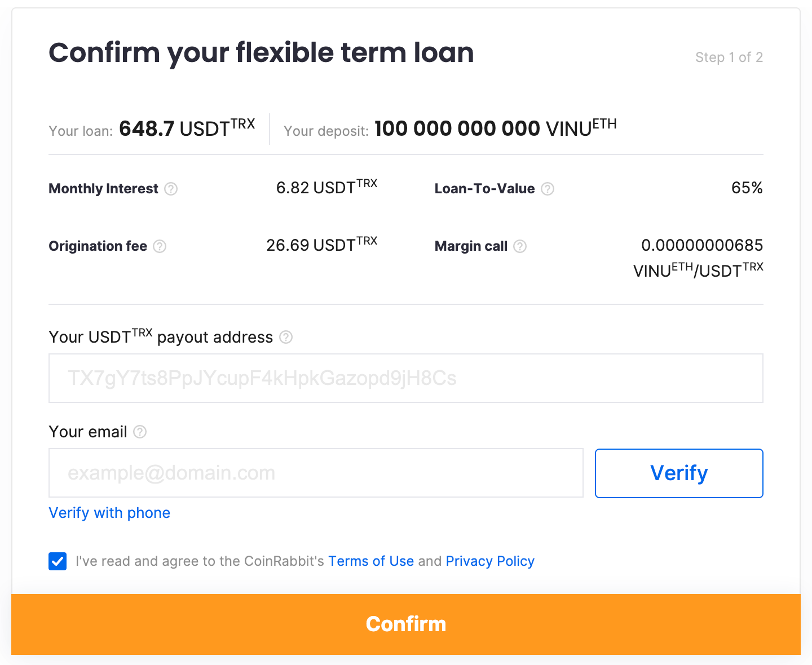Click the orange Confirm button

(406, 624)
